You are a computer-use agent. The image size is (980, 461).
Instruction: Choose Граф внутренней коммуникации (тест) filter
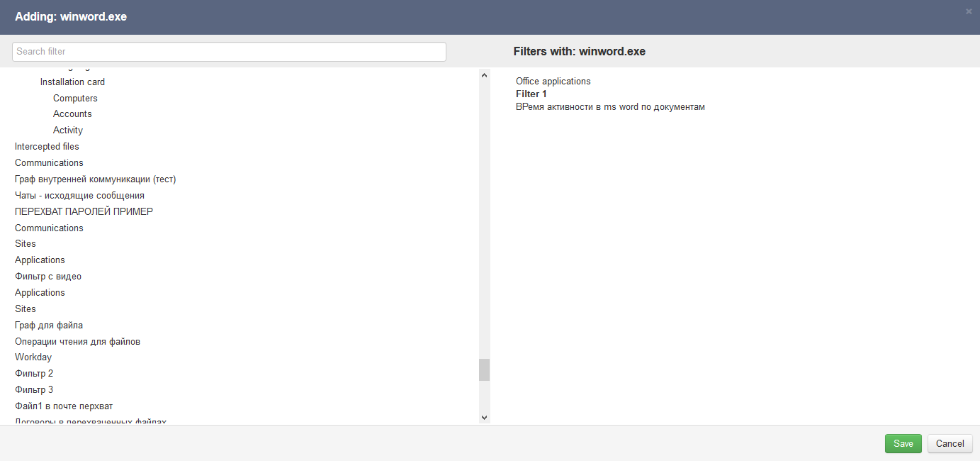[95, 179]
